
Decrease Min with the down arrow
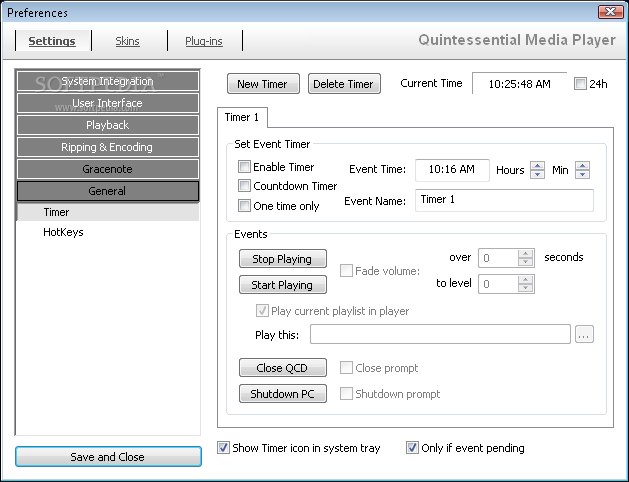coord(582,174)
